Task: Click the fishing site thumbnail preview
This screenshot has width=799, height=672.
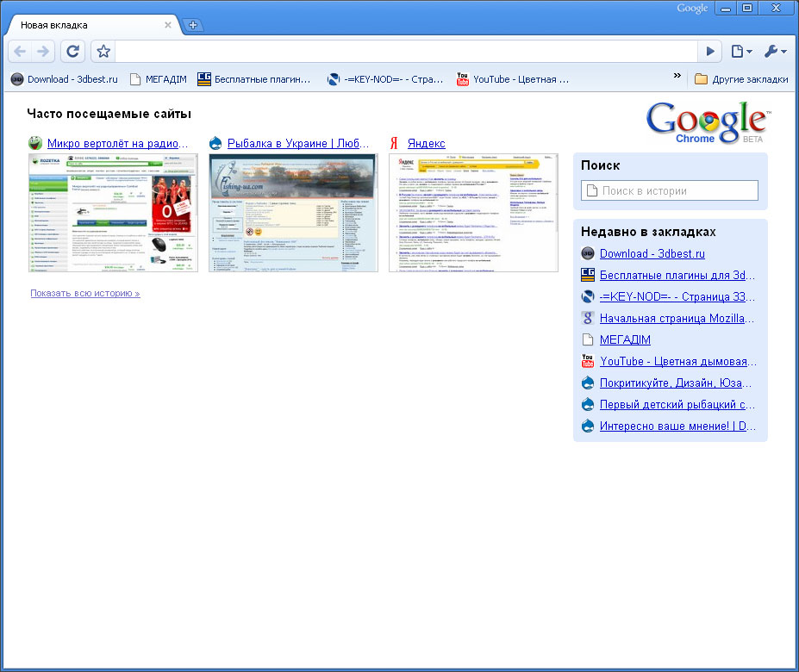Action: pos(293,213)
